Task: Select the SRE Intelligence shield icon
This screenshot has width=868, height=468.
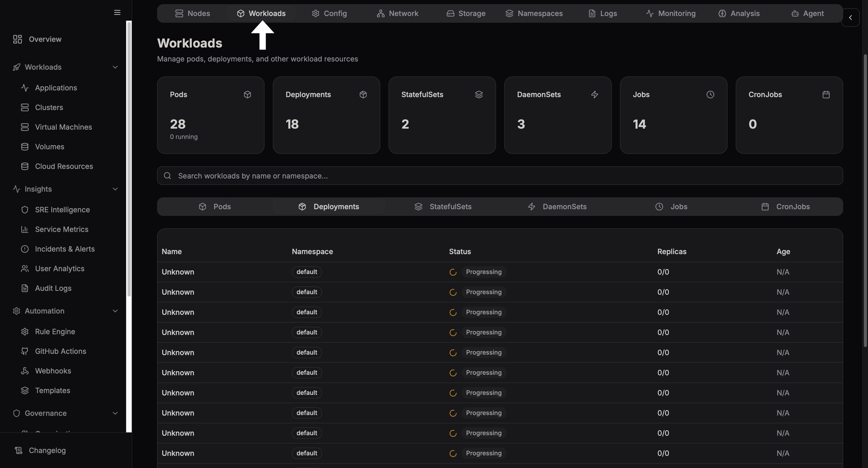Action: [x=25, y=209]
